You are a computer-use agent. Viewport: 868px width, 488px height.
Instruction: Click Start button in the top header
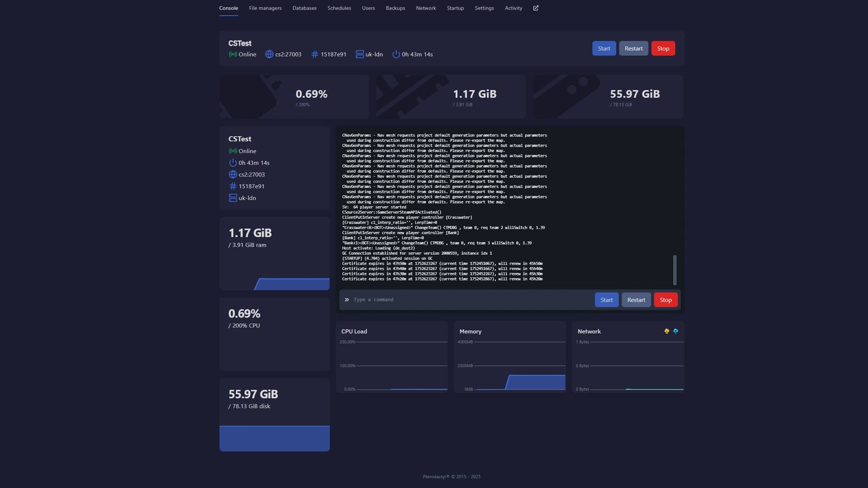tap(604, 48)
